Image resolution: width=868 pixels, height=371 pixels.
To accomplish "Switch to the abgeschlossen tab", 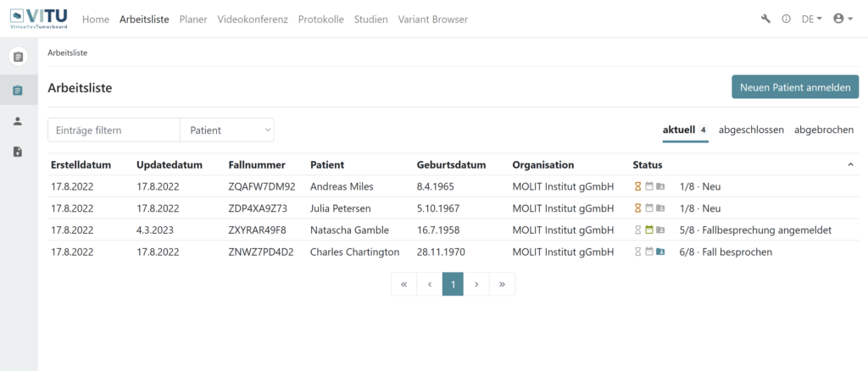I will click(x=751, y=130).
